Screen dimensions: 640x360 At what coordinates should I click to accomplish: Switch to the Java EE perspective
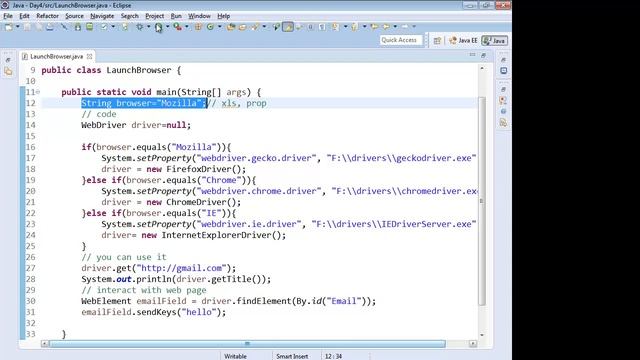(463, 40)
